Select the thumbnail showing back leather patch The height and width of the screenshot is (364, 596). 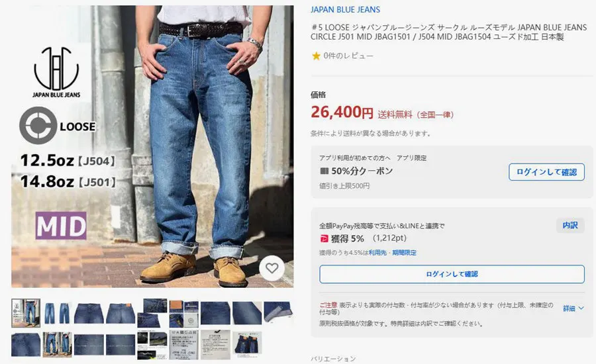click(x=120, y=313)
